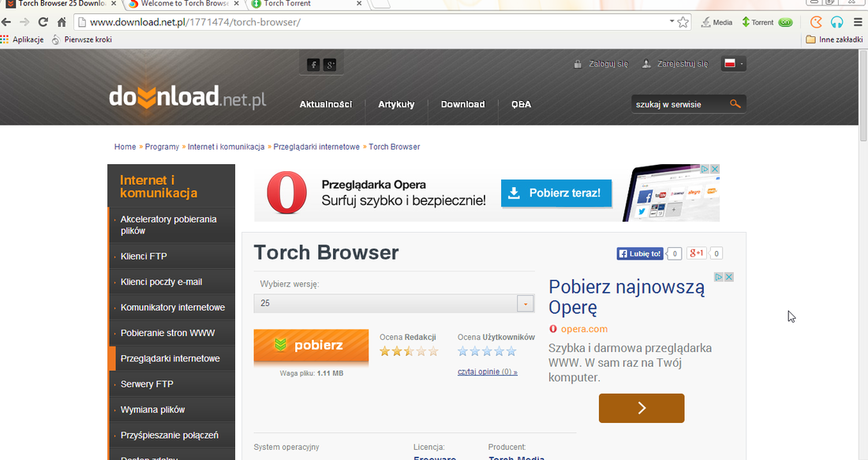Go back to the previous page

pos(6,22)
